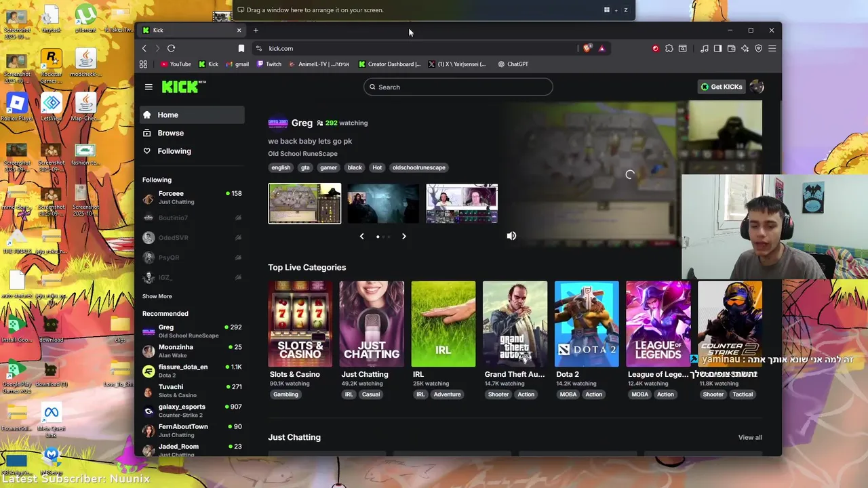Click the Brave Rewards triangle icon
Screen dimensions: 868x488
[x=601, y=48]
